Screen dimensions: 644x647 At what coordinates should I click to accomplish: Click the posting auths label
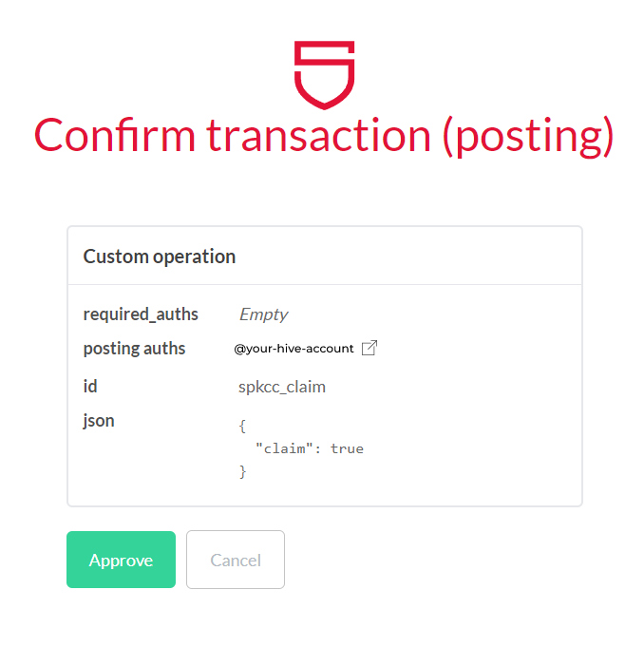tap(134, 349)
